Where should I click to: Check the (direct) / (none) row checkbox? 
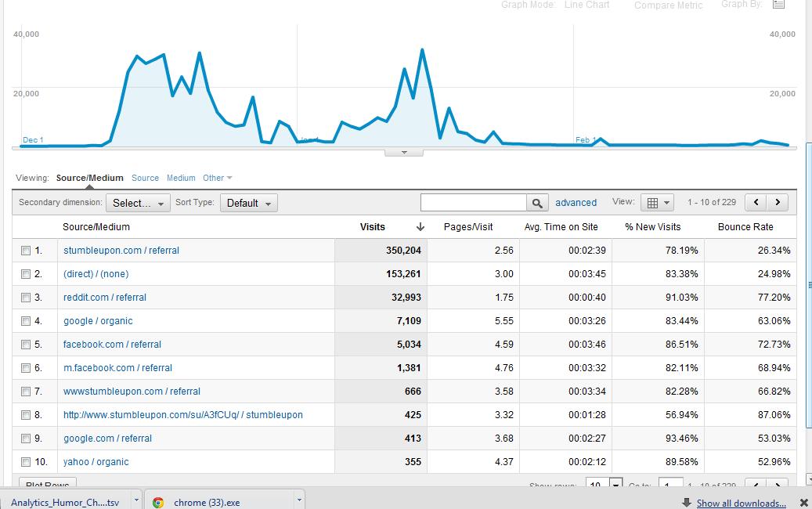point(26,274)
